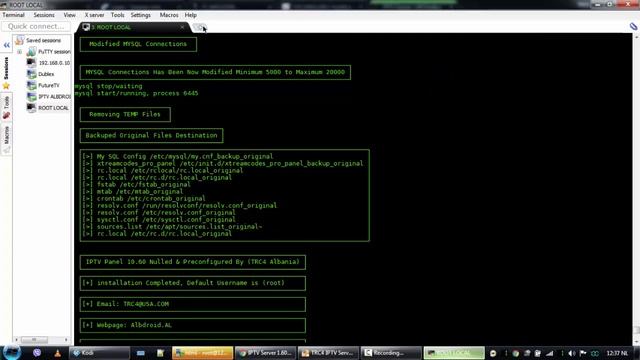Viewport: 640px width, 360px height.
Task: Click the Chrome tray icon
Action: (x=516, y=353)
